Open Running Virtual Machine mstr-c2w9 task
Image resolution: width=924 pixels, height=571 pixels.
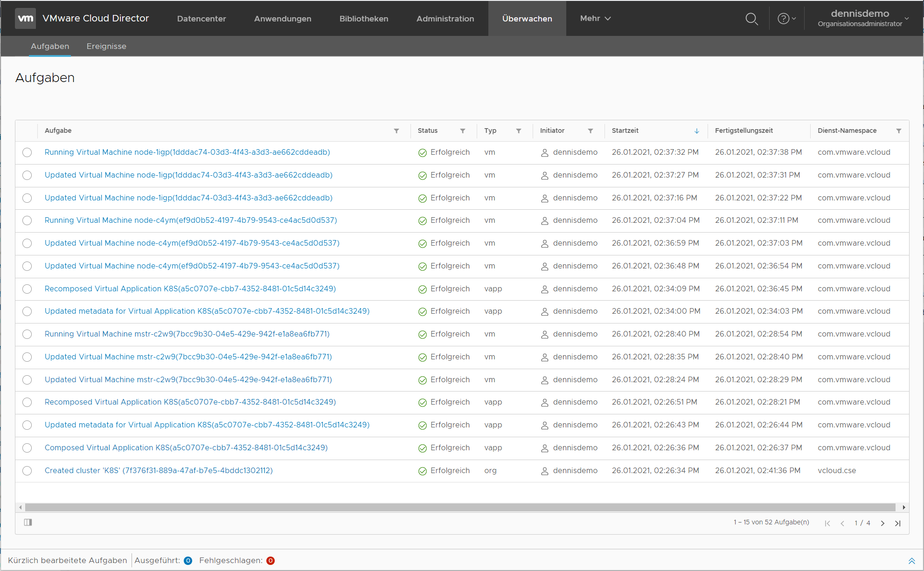[187, 334]
